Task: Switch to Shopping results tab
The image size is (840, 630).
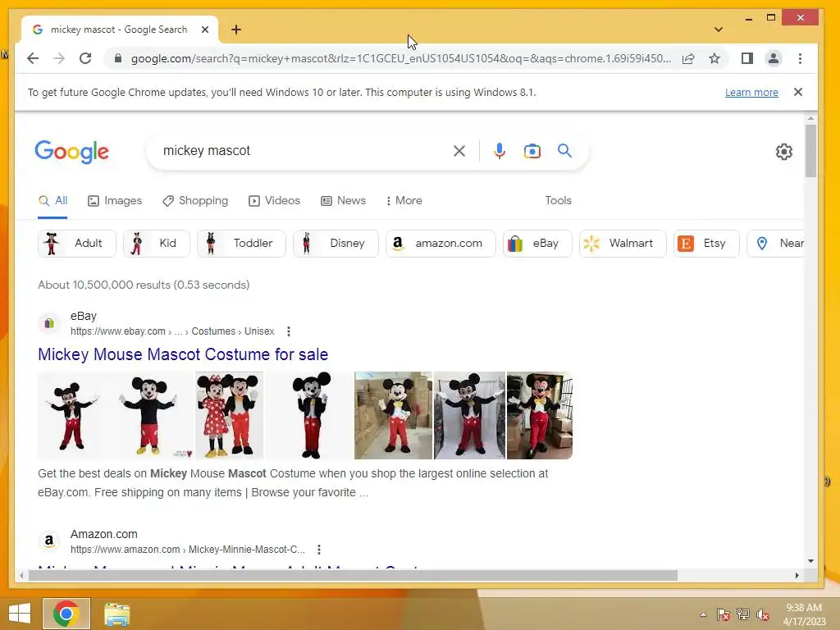Action: (x=195, y=201)
